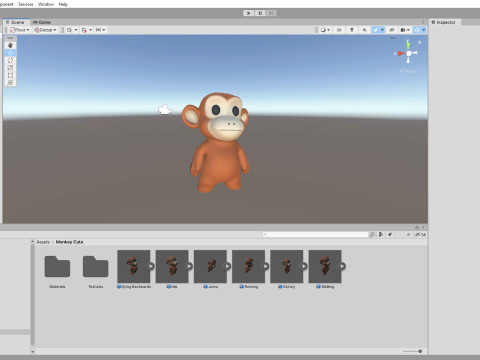This screenshot has height=360, width=480.
Task: Toggle scene audio button
Action: click(x=364, y=30)
